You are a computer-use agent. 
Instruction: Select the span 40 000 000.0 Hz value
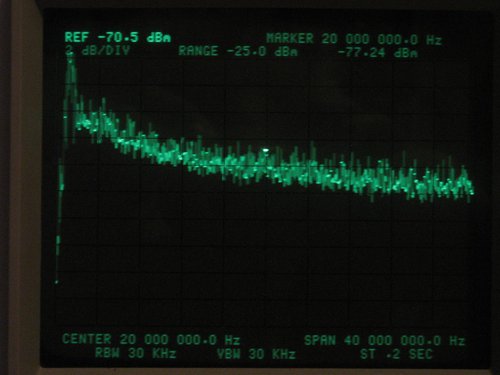coord(404,341)
